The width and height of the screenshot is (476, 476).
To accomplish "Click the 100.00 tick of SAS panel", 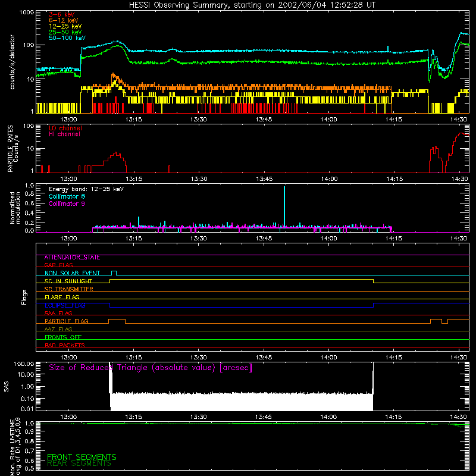I will point(24,364).
